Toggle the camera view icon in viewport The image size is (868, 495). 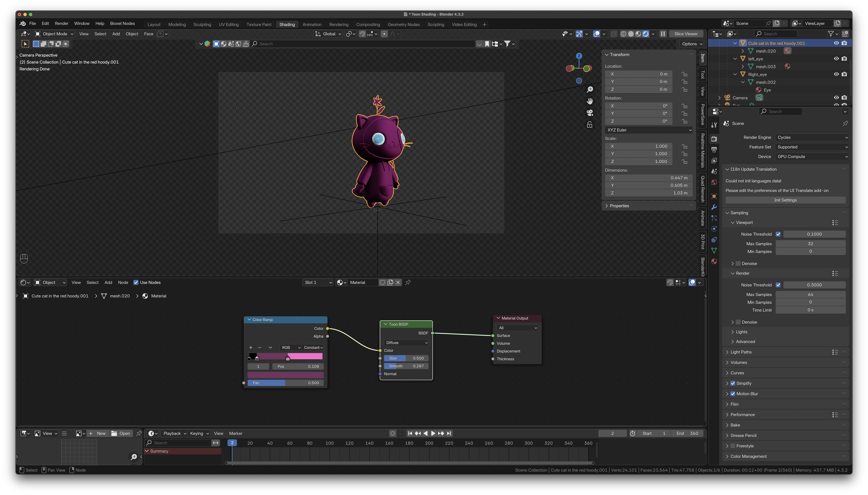pos(590,113)
